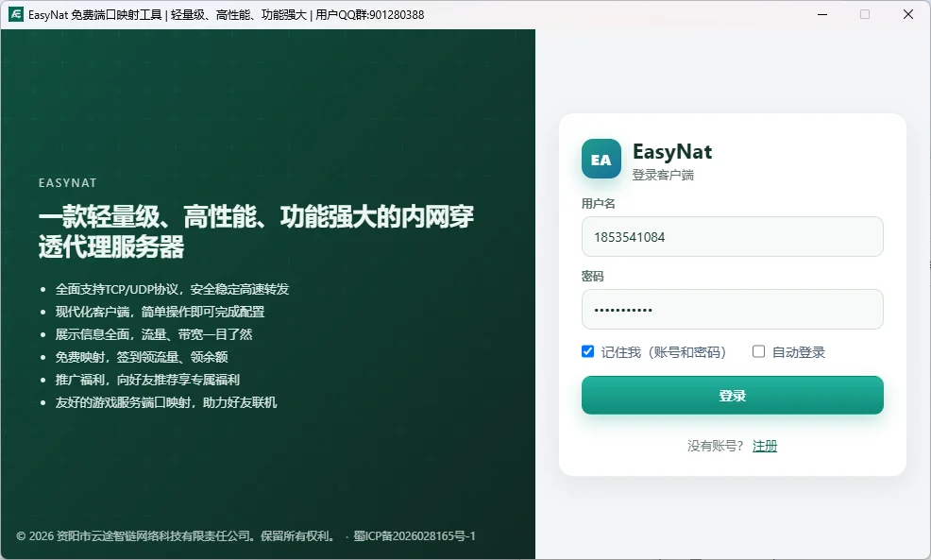This screenshot has width=931, height=560.
Task: Click the 用户名 field label
Action: pos(598,204)
